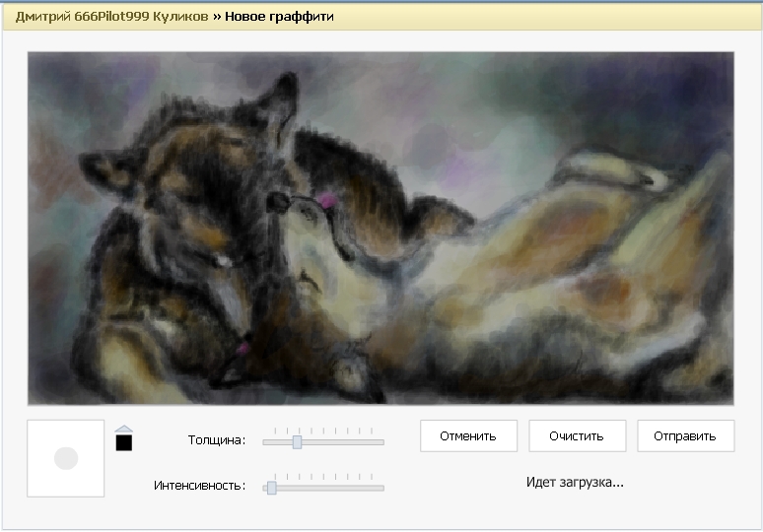Click the Интенсивность slider handle
This screenshot has height=532, width=763.
tap(272, 488)
